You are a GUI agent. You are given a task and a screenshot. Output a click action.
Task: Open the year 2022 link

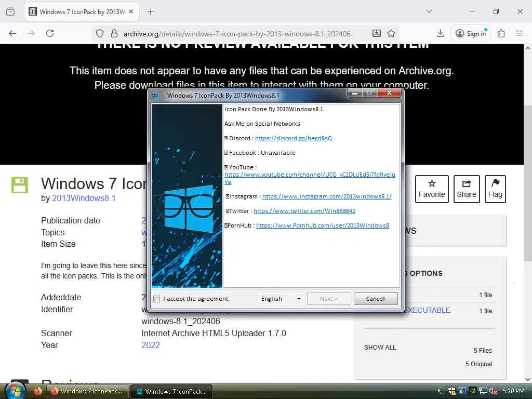point(151,345)
